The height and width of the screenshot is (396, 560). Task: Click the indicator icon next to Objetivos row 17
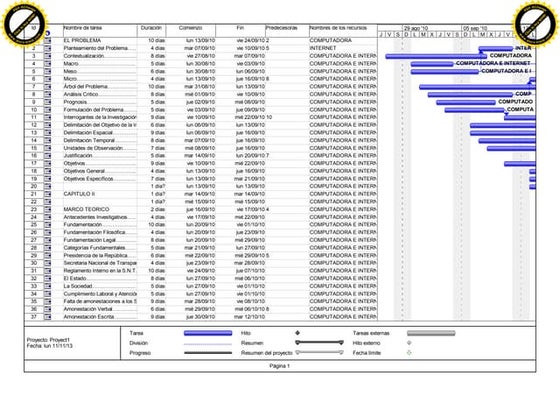click(x=48, y=164)
